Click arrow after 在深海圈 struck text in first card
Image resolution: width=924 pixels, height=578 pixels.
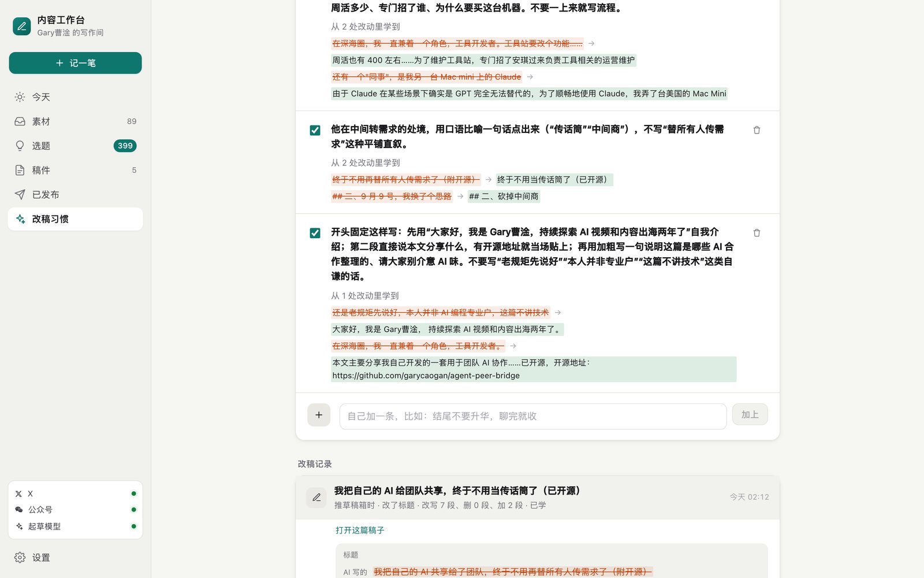[x=591, y=43]
